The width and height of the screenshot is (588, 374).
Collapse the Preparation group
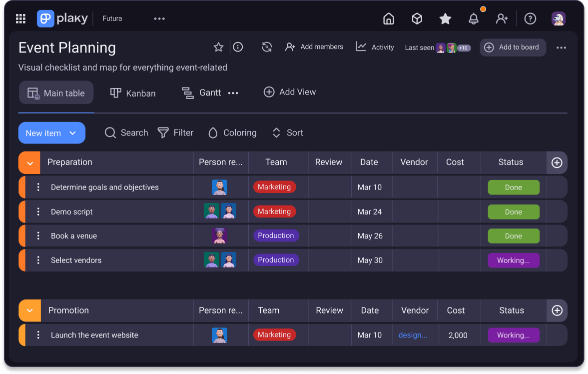[x=29, y=163]
